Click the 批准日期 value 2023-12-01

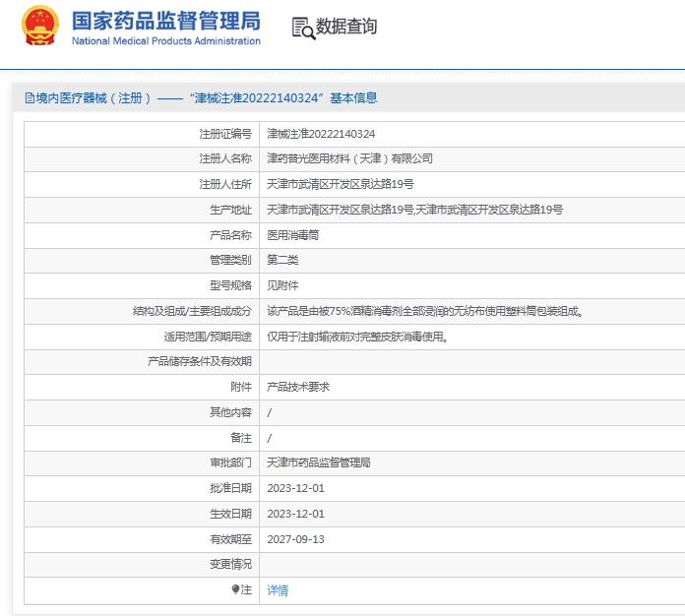[296, 488]
